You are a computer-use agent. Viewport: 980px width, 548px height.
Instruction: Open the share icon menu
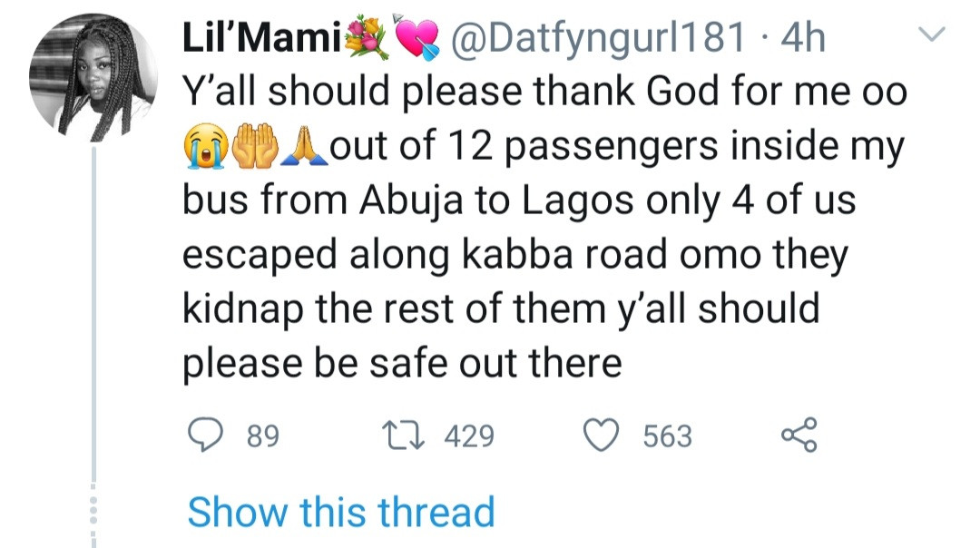point(799,435)
